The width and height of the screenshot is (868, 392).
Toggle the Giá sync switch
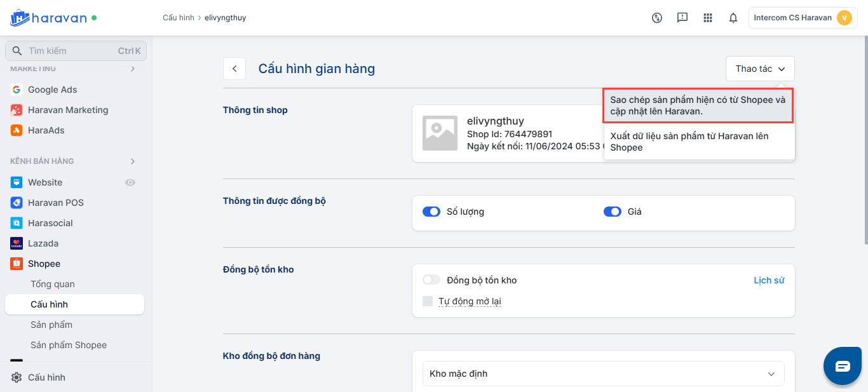[x=613, y=212]
